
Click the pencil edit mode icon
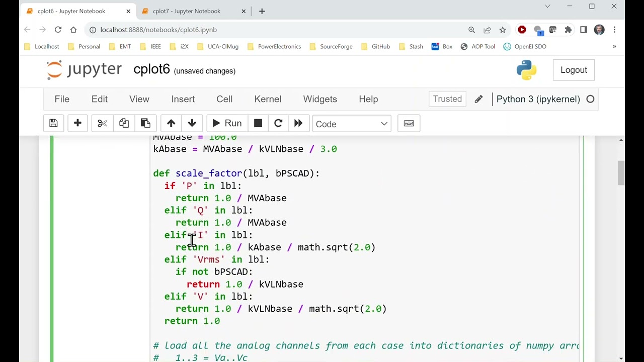tap(478, 99)
